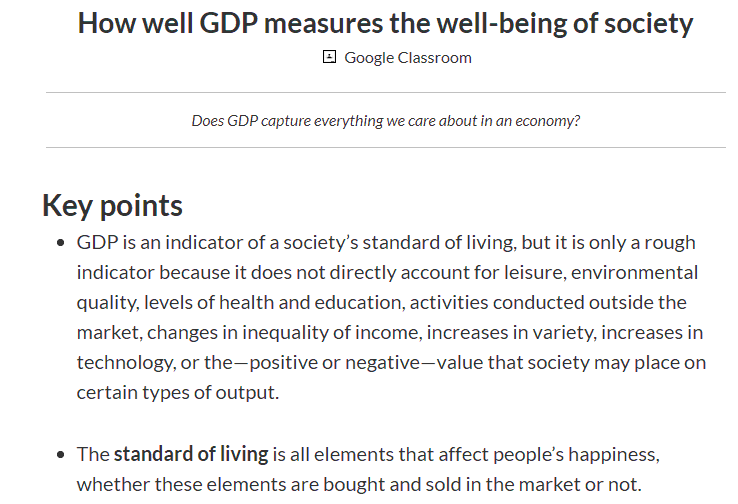Click the words health and education
The height and width of the screenshot is (504, 738).
click(312, 303)
